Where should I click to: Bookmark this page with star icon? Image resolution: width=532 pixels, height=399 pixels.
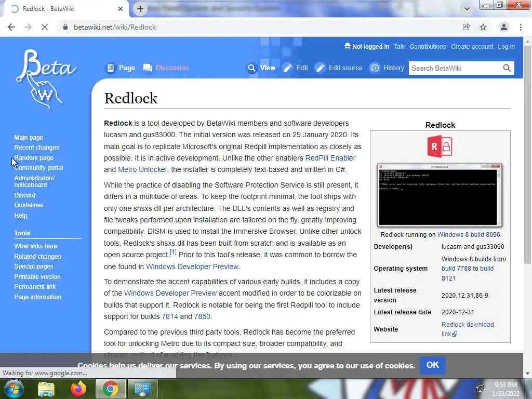coord(483,27)
